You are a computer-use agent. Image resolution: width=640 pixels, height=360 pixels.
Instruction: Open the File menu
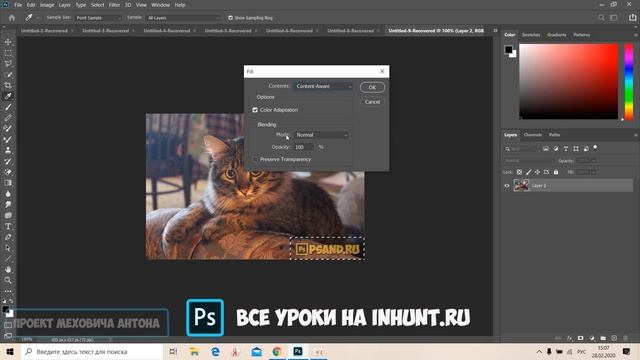point(18,5)
